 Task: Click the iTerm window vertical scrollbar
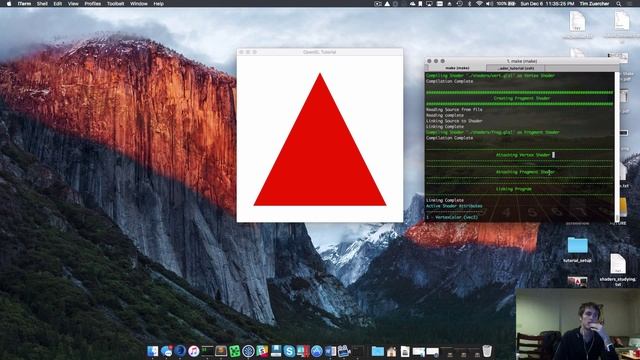click(x=617, y=147)
